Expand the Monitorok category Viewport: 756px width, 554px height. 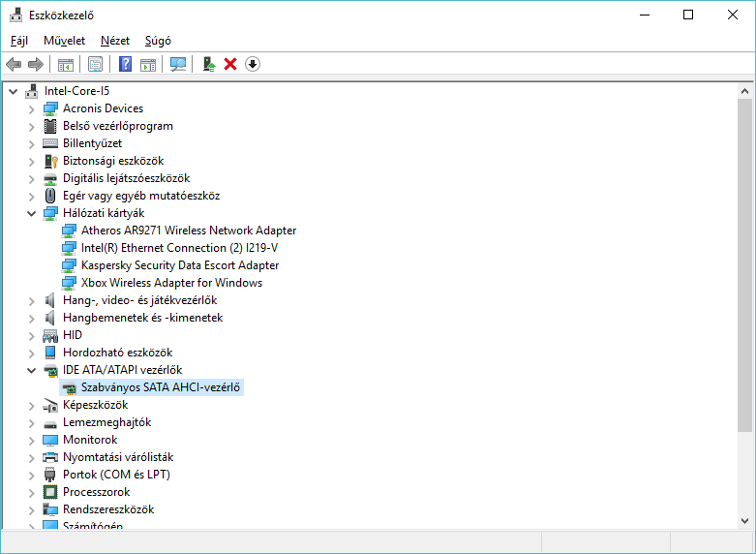point(31,441)
